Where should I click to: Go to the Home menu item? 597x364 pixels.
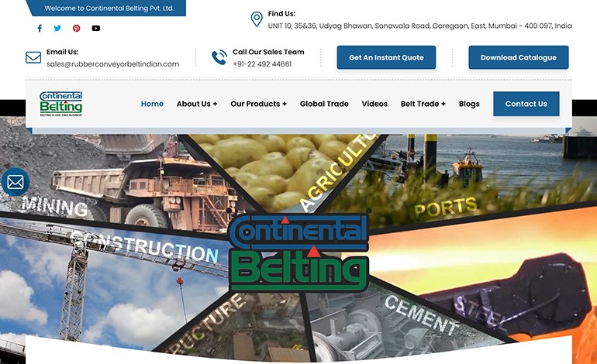152,104
